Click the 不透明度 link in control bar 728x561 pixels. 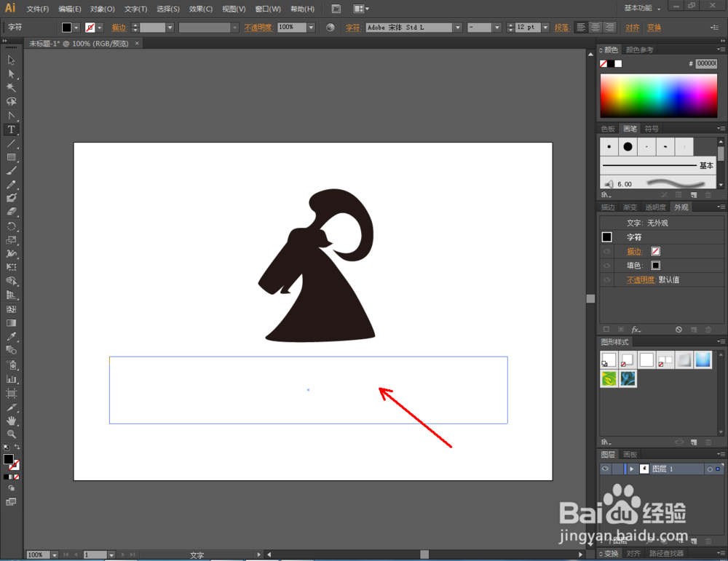pyautogui.click(x=258, y=28)
